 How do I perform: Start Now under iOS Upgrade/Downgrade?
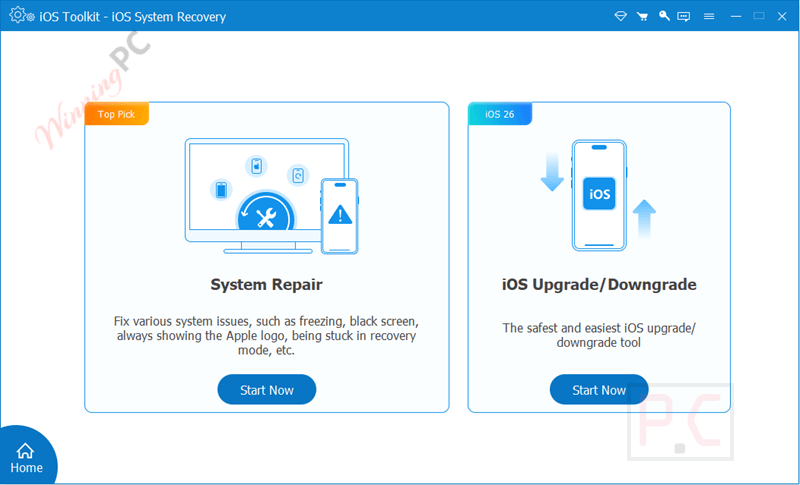point(599,390)
